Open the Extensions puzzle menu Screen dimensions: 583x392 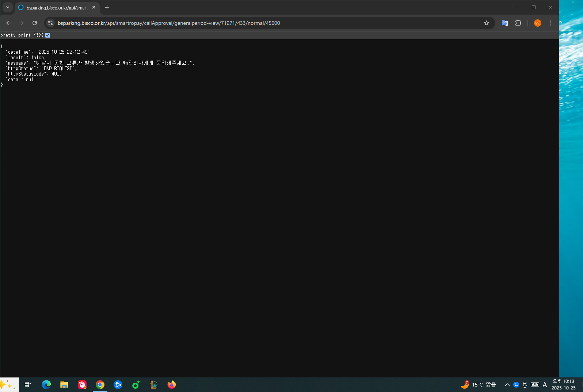point(518,23)
